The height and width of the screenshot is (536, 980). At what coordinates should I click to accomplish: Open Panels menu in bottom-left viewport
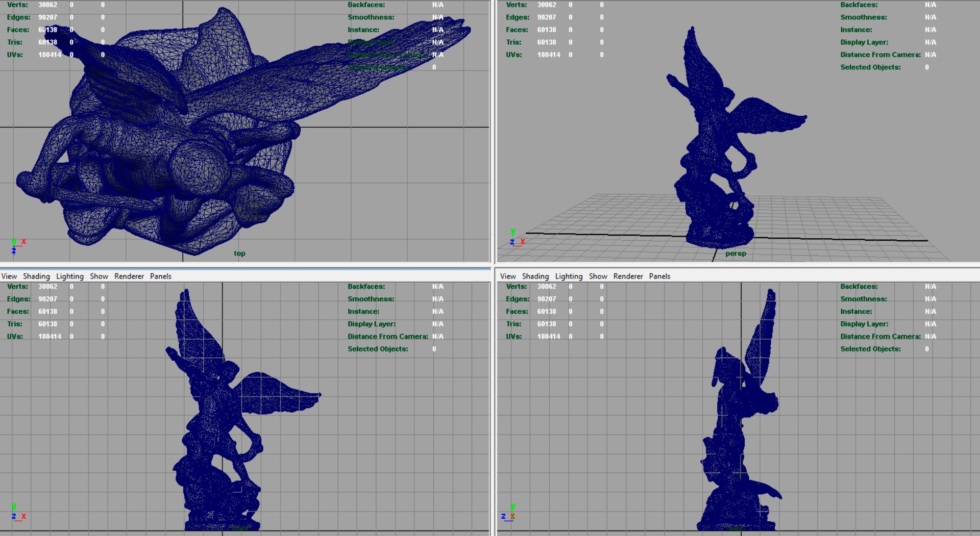click(x=161, y=276)
